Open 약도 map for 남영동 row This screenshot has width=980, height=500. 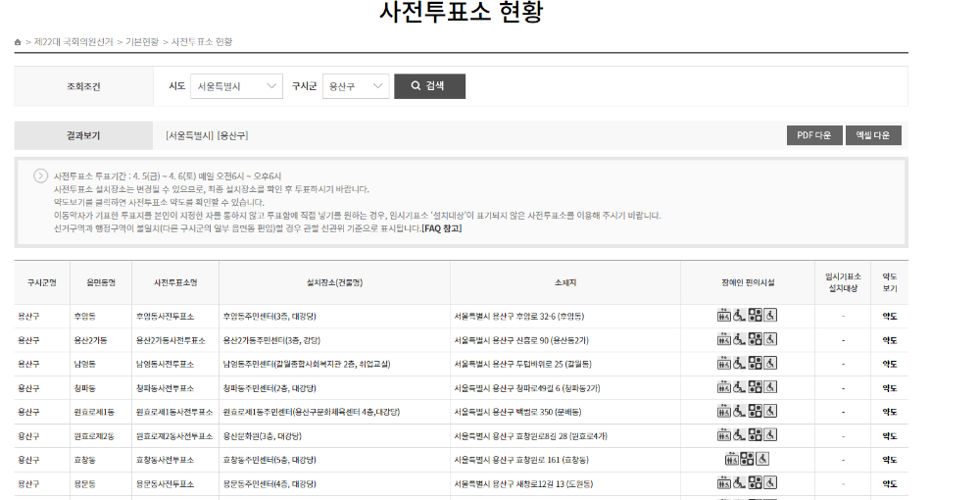click(x=890, y=365)
